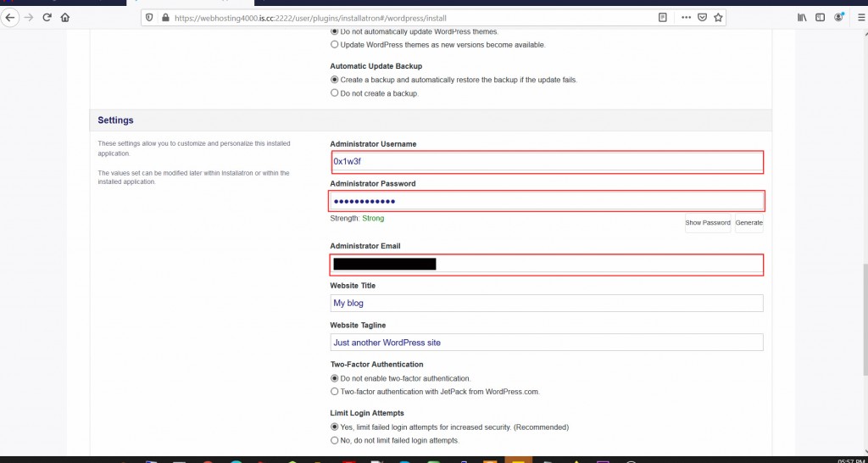Screen dimensions: 868x463
Task: Edit the Website Tagline field
Action: pos(547,343)
